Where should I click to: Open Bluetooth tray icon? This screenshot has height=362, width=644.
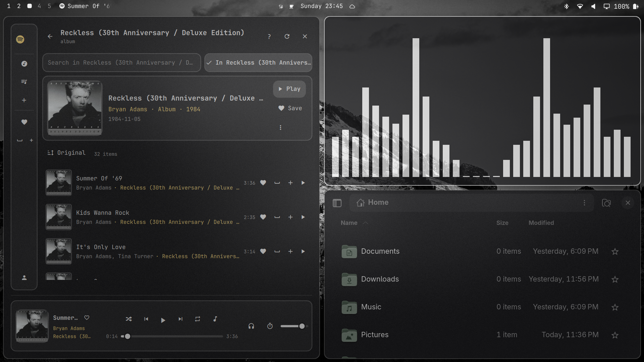pyautogui.click(x=567, y=6)
